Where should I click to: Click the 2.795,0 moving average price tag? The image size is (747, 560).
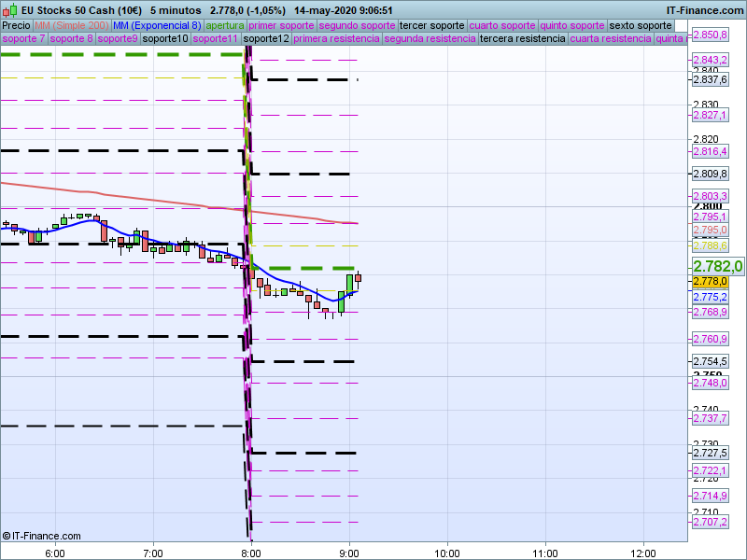tap(710, 230)
